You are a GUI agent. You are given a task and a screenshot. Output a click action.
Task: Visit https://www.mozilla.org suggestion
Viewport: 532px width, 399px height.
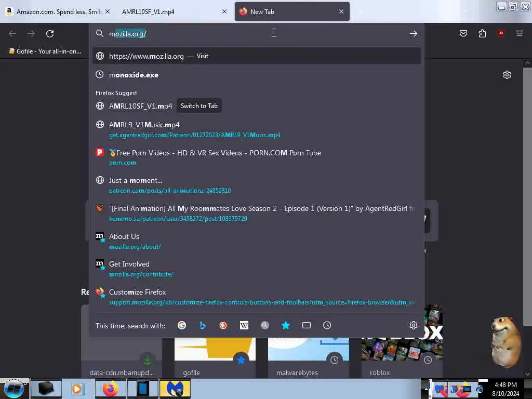[257, 56]
